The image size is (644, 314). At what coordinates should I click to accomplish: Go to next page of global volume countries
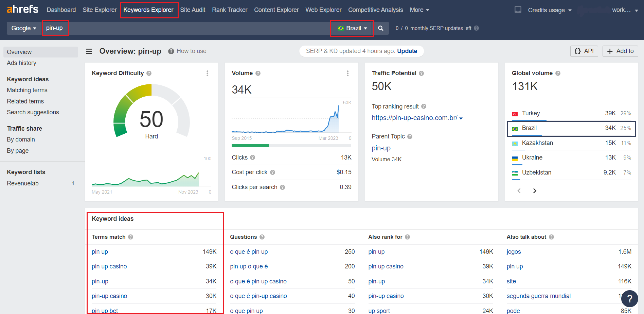[535, 191]
